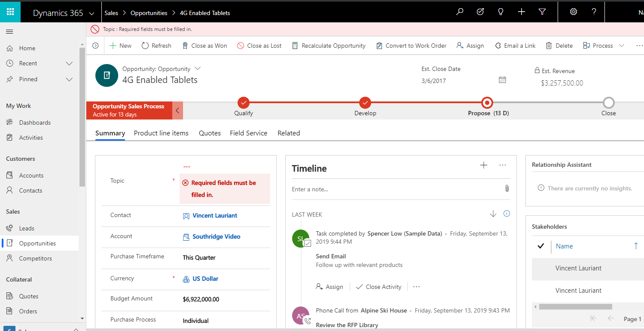The height and width of the screenshot is (331, 644).
Task: Toggle the stakeholders select-all checkmark
Action: [x=541, y=246]
